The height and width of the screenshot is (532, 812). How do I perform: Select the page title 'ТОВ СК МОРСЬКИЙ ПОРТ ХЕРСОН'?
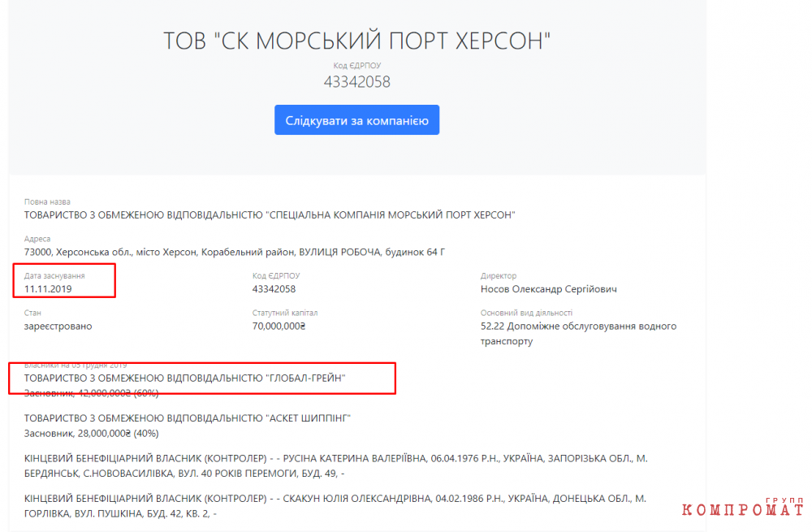coord(356,41)
